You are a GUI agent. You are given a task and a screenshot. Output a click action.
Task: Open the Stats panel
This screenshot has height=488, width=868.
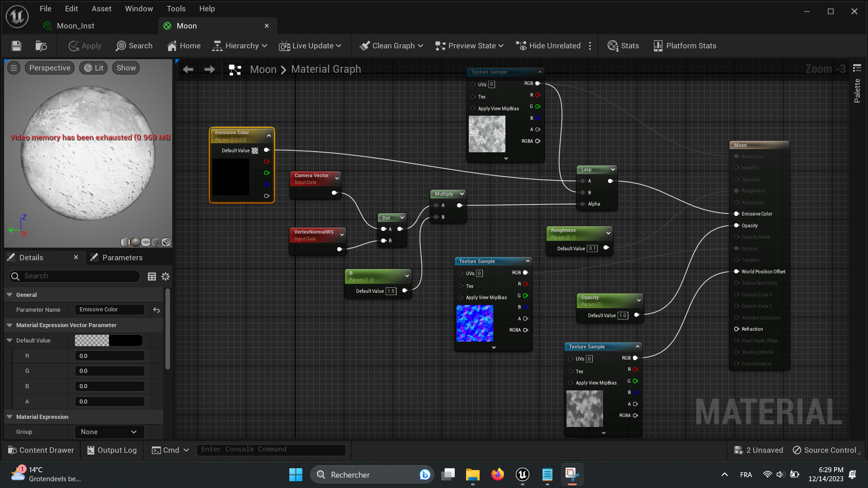pos(623,46)
